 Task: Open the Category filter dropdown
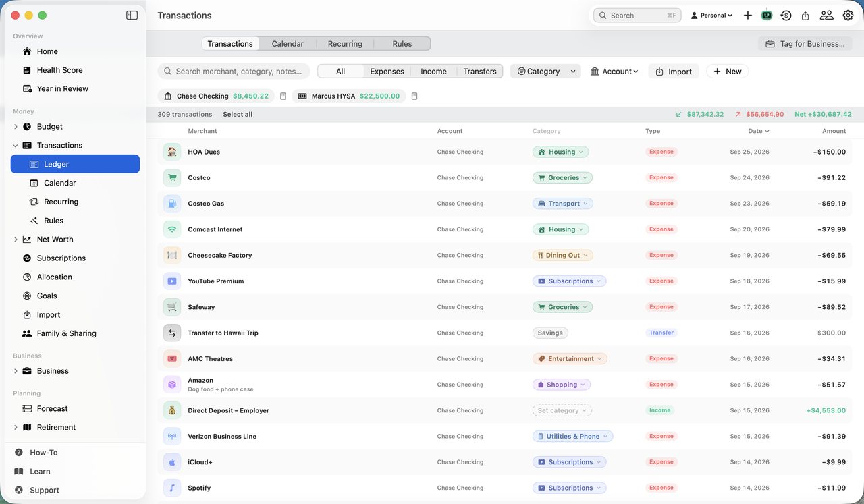pyautogui.click(x=545, y=72)
